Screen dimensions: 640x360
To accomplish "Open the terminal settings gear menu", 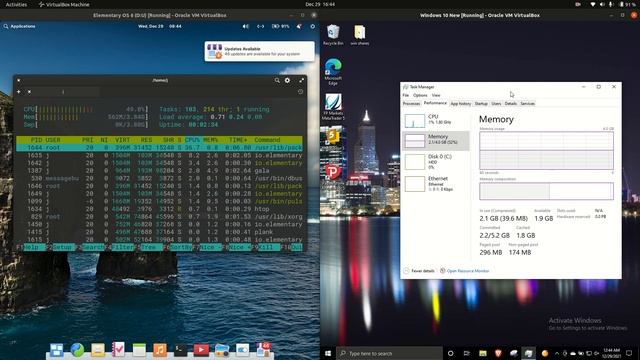I will tap(287, 80).
